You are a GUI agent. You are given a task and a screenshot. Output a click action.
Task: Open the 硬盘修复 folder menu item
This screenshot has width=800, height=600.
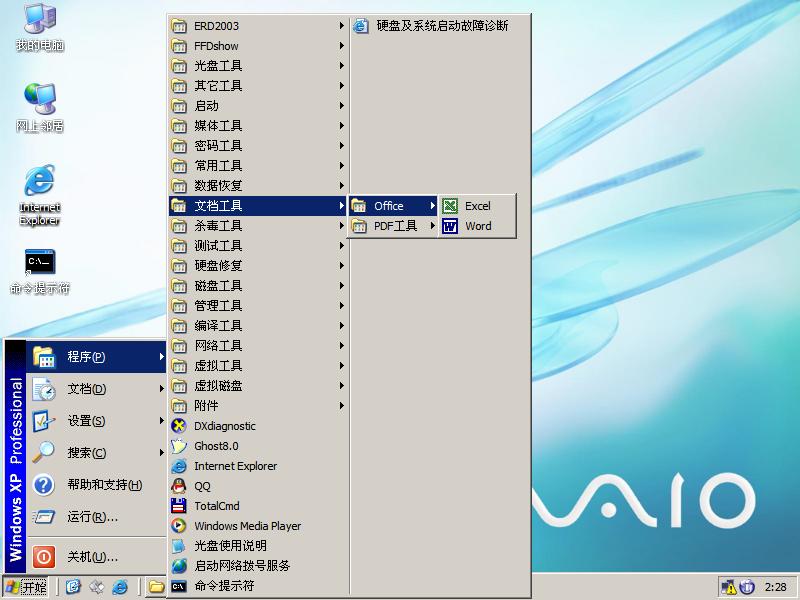259,265
